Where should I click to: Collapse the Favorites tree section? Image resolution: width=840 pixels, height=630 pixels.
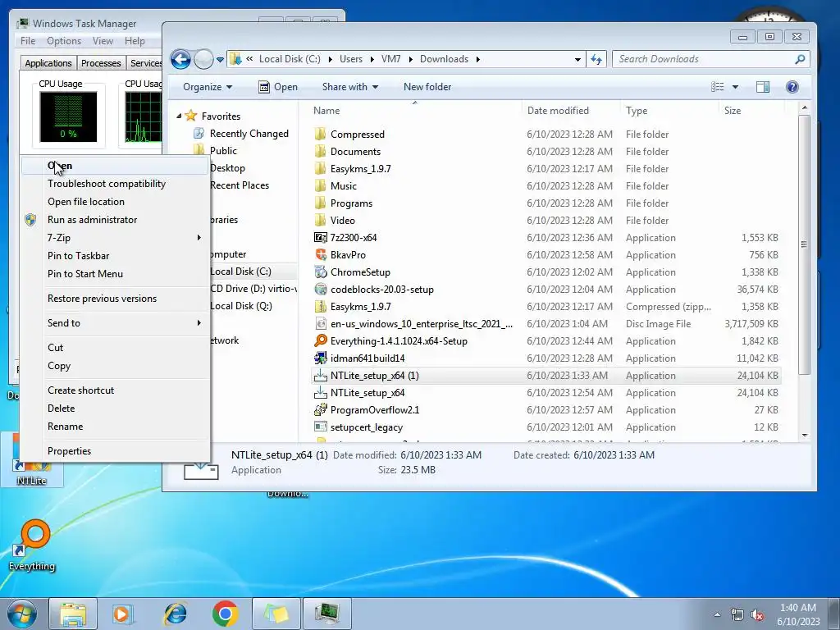[179, 116]
